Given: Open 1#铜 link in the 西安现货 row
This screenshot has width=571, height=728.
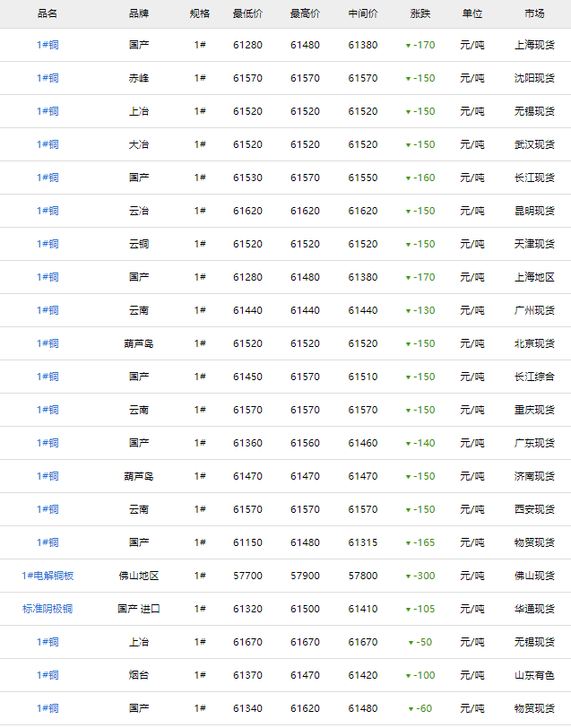Looking at the screenshot, I should tap(48, 509).
